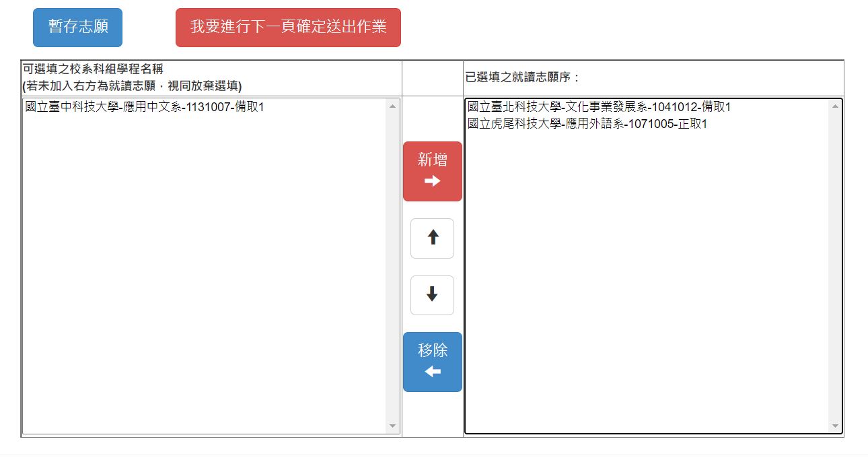Click scroll-up arrow of the available programs list
This screenshot has width=868, height=460.
tap(393, 106)
